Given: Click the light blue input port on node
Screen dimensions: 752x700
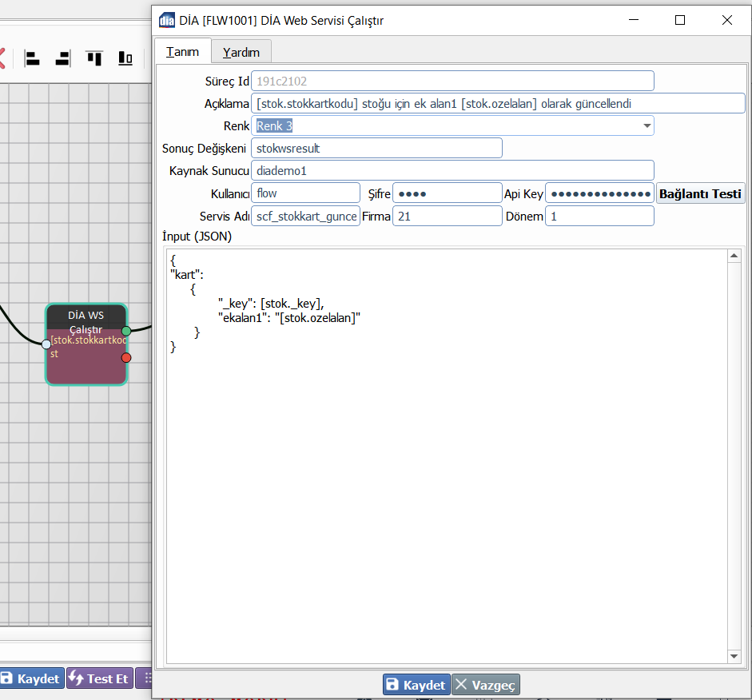Looking at the screenshot, I should pyautogui.click(x=46, y=344).
